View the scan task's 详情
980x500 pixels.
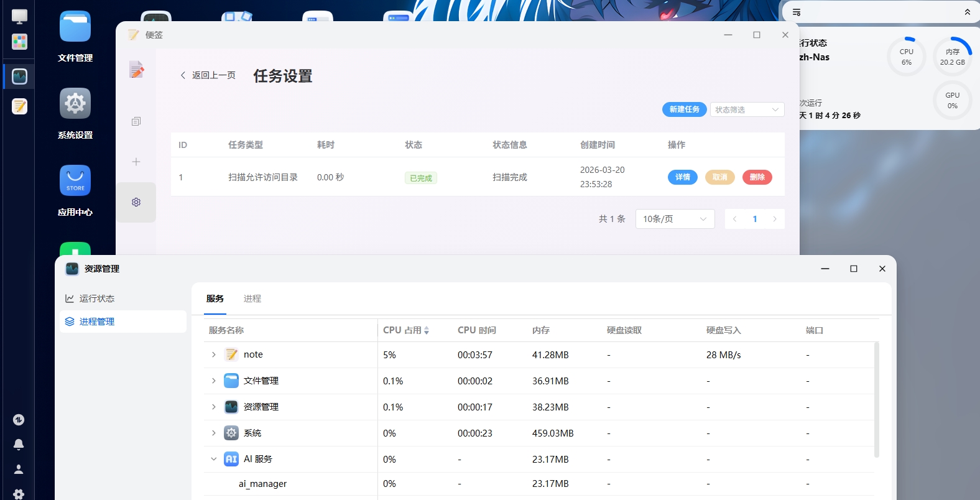point(683,177)
